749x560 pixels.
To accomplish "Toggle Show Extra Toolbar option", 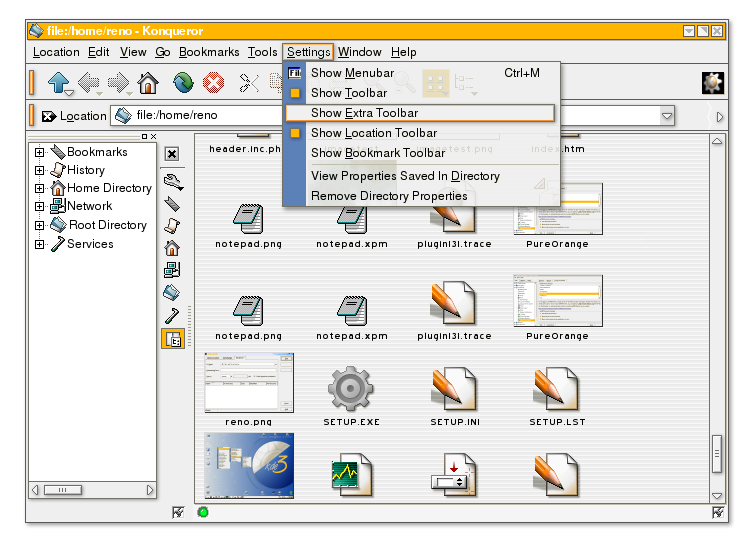I will click(x=420, y=113).
